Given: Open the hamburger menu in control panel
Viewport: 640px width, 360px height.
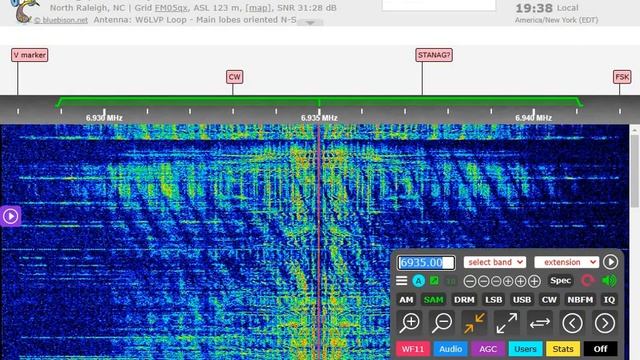Looking at the screenshot, I should 402,280.
